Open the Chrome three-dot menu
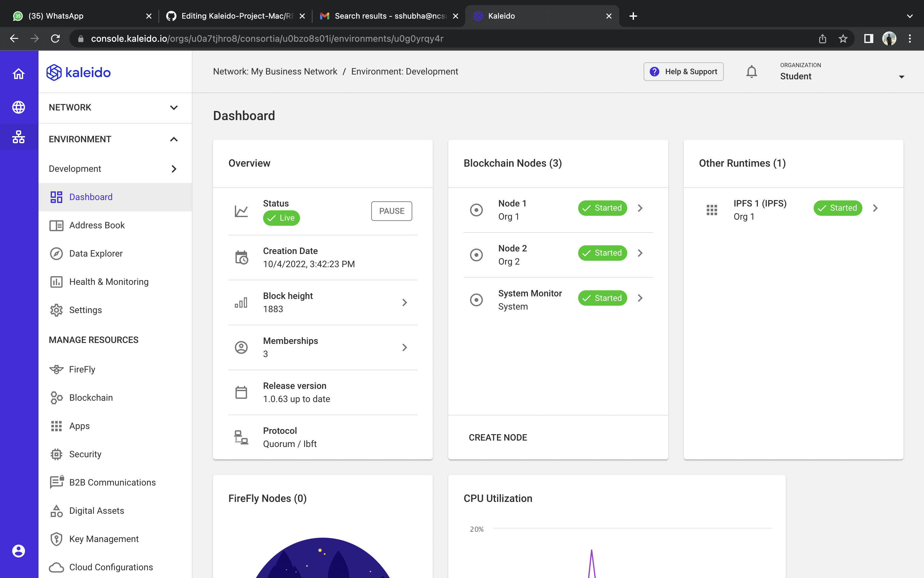This screenshot has width=924, height=578. tap(910, 39)
